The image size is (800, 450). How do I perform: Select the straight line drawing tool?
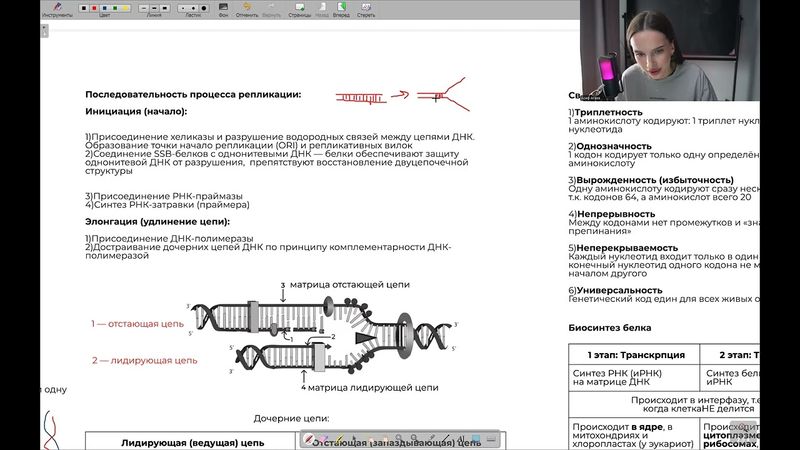(446, 439)
